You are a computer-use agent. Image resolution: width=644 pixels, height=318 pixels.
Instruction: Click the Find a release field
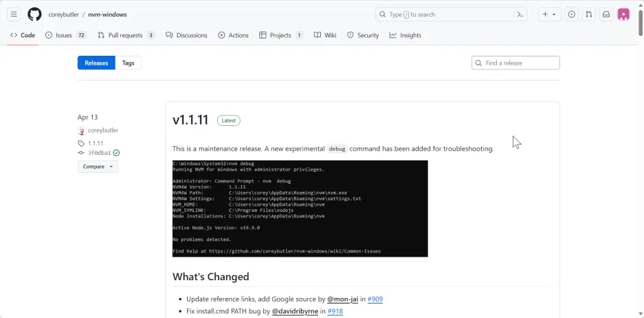520,63
